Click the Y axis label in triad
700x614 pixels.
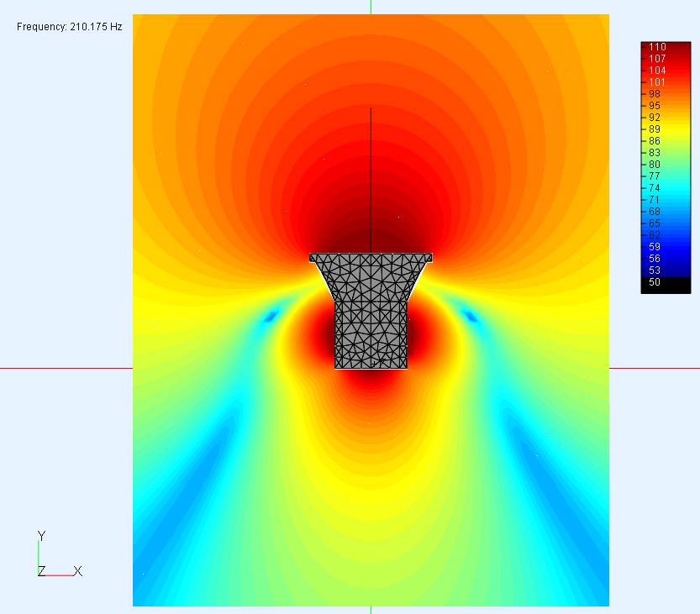[x=41, y=536]
